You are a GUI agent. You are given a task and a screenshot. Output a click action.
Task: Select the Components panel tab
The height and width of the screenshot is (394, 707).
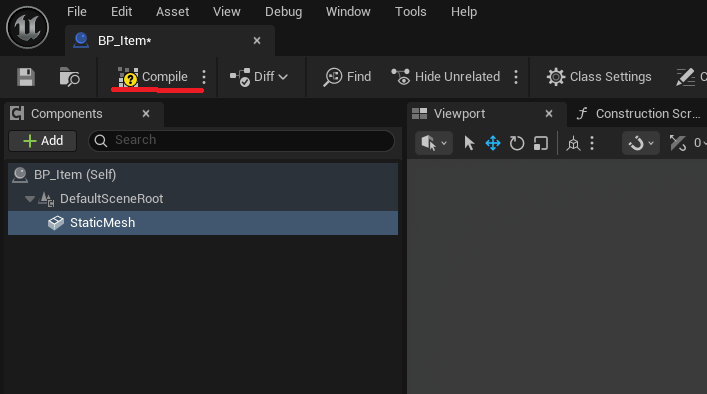pyautogui.click(x=84, y=114)
